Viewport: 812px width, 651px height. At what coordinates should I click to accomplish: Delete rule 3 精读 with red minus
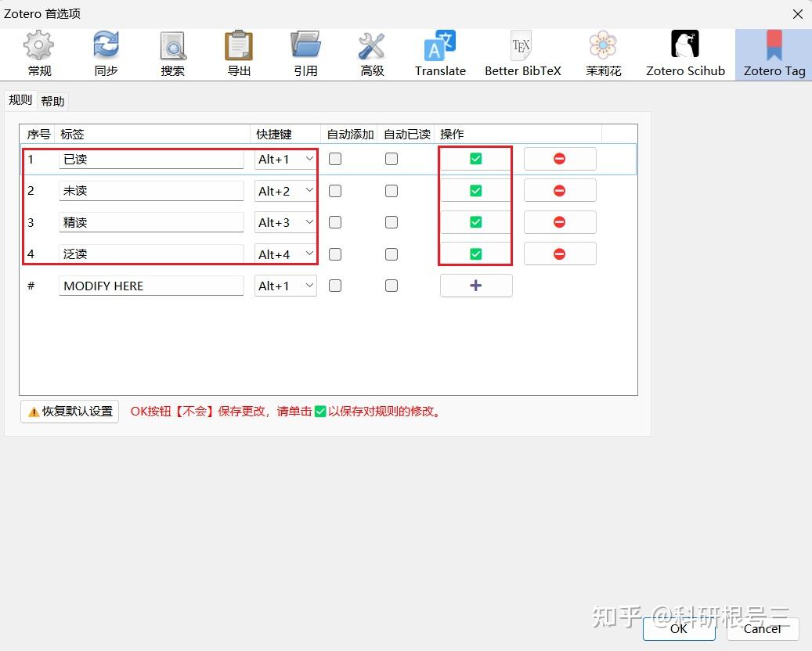point(560,222)
